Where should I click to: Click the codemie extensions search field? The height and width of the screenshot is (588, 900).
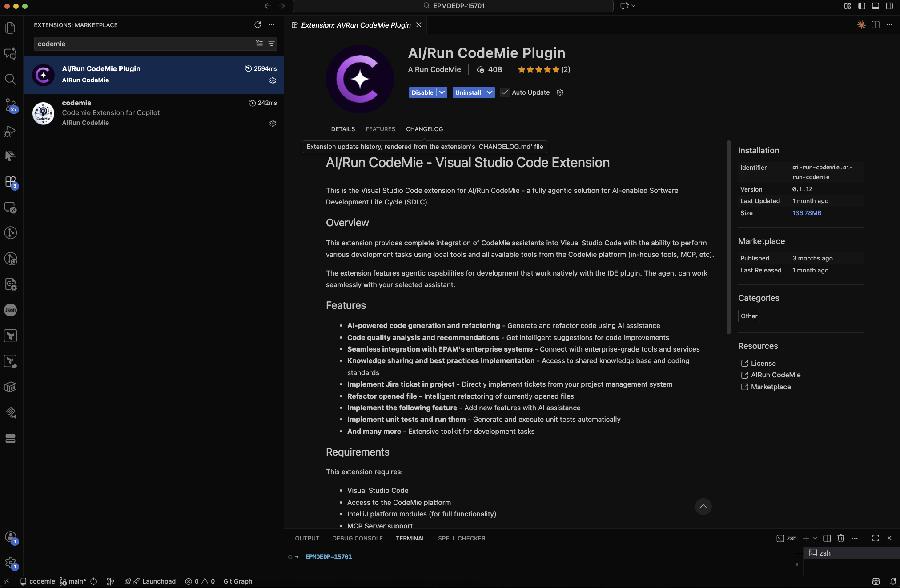(142, 44)
